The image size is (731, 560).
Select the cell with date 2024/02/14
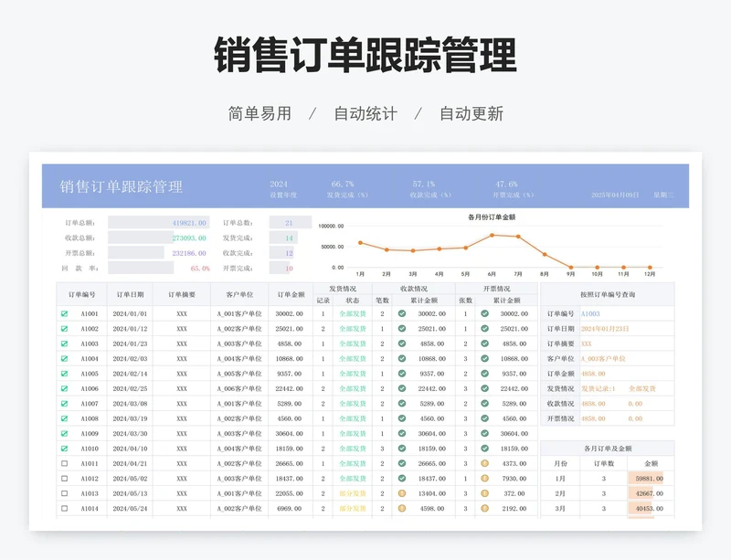130,374
